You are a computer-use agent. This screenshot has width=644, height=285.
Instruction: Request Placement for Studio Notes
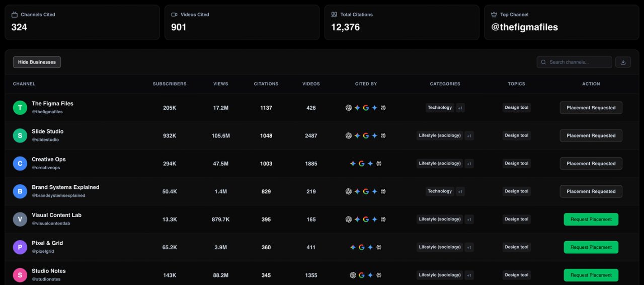click(x=591, y=275)
